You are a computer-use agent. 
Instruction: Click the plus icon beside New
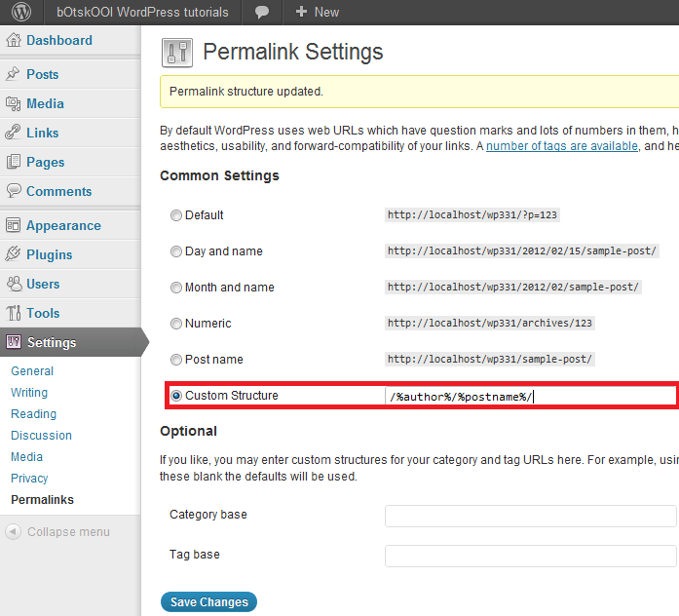click(301, 12)
